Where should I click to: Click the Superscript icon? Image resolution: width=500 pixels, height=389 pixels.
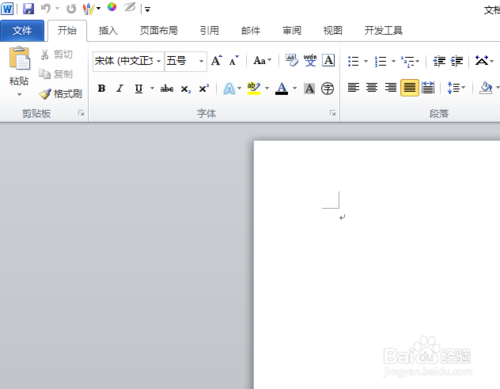pos(204,89)
